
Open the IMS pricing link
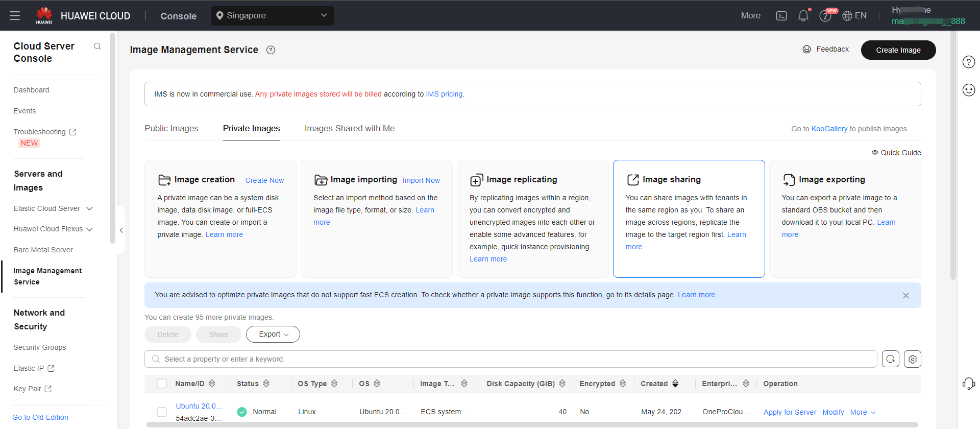[444, 94]
